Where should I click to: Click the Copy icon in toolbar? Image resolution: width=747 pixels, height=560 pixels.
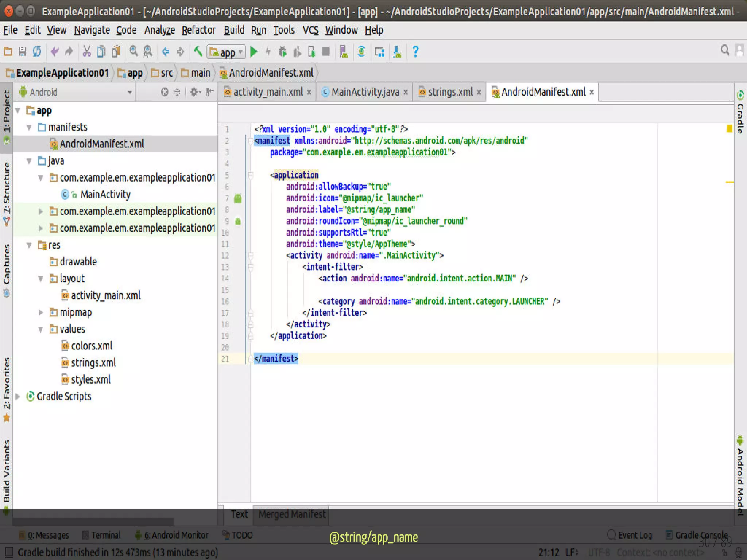101,51
